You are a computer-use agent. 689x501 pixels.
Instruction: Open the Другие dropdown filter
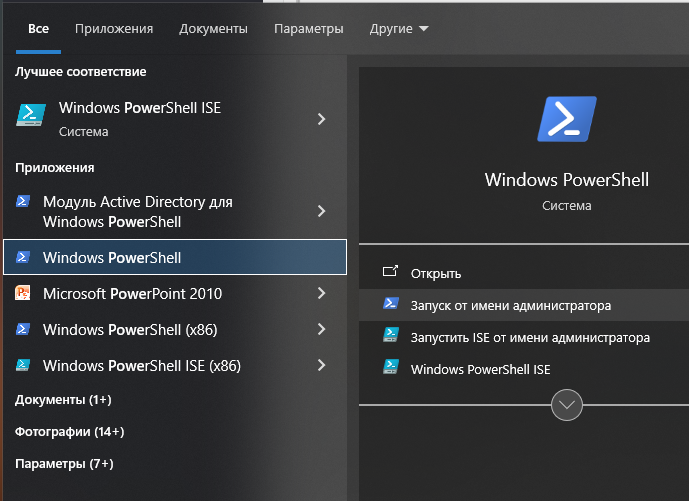pos(398,29)
